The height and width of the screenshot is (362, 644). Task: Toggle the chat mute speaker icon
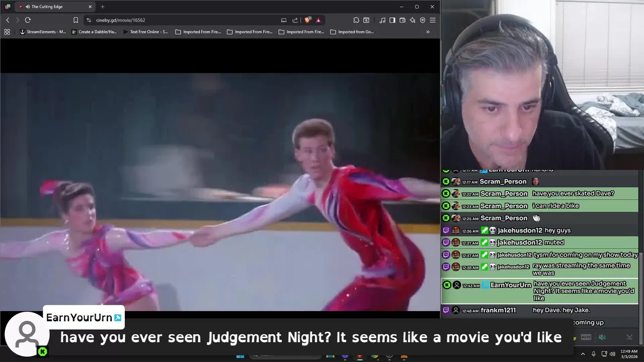point(602,337)
